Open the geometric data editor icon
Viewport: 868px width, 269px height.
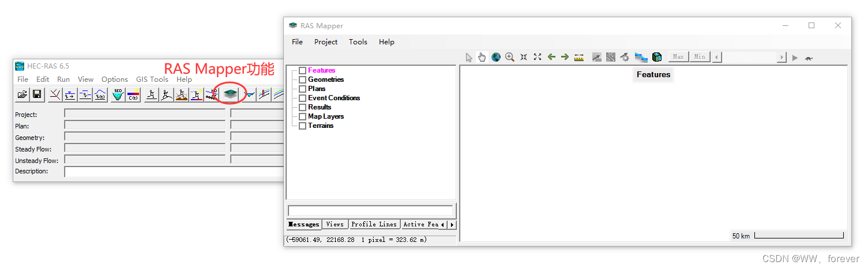tap(55, 94)
